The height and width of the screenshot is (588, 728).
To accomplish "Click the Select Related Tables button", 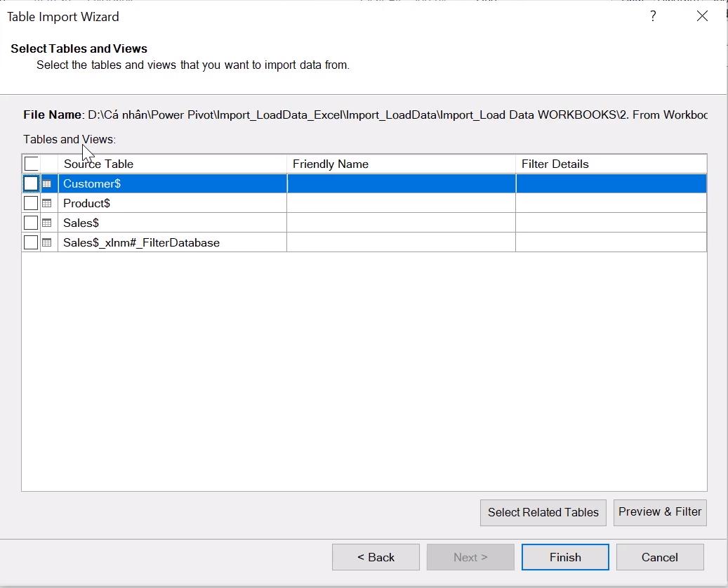I will (x=543, y=512).
